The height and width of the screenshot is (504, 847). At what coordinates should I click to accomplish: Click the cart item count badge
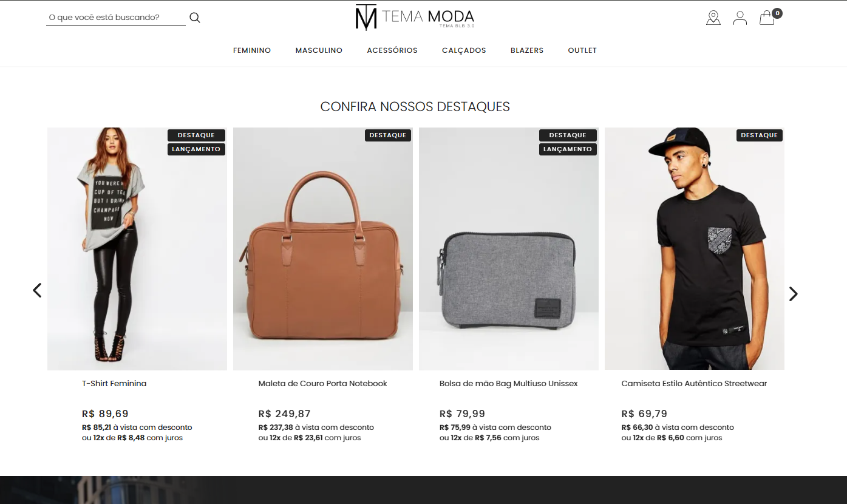coord(777,13)
